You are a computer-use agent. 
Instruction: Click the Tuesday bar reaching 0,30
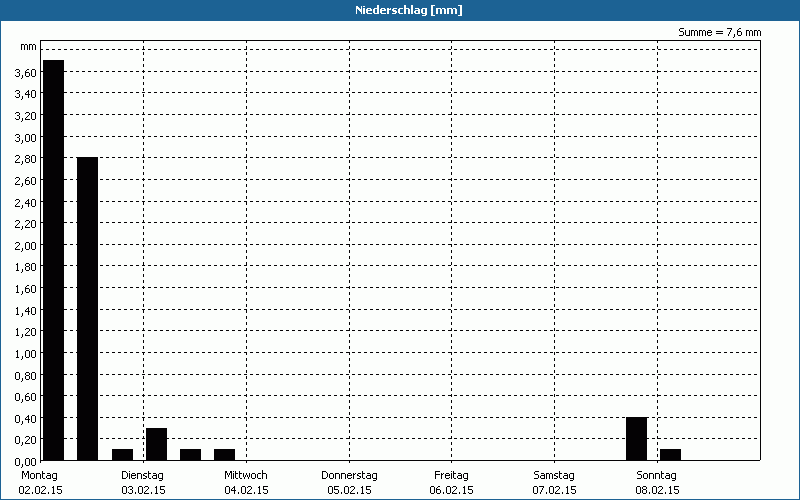(x=156, y=444)
